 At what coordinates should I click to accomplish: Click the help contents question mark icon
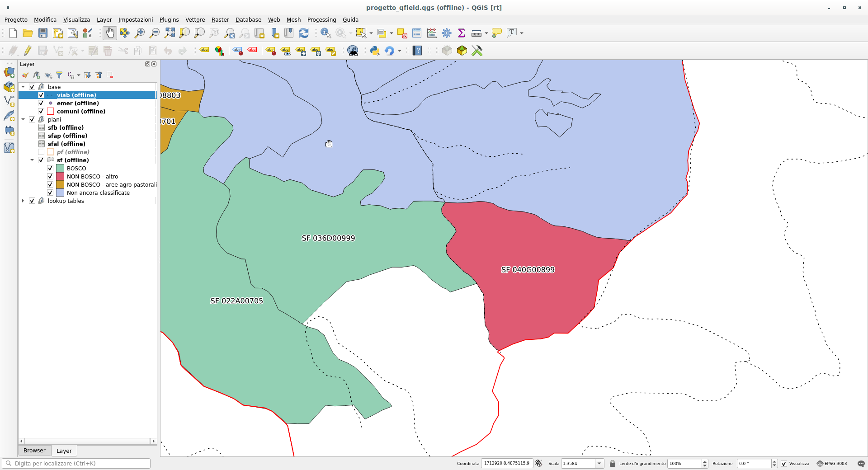[417, 51]
